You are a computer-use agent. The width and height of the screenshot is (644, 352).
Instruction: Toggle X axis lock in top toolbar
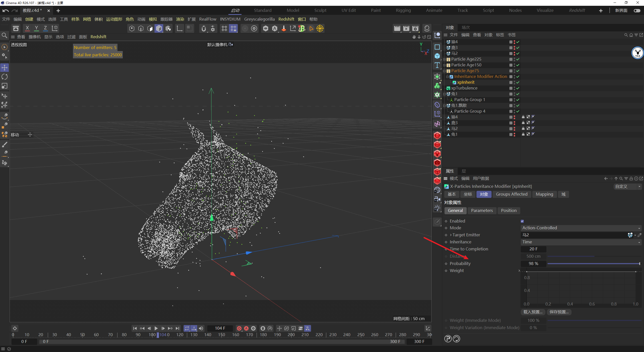27,28
